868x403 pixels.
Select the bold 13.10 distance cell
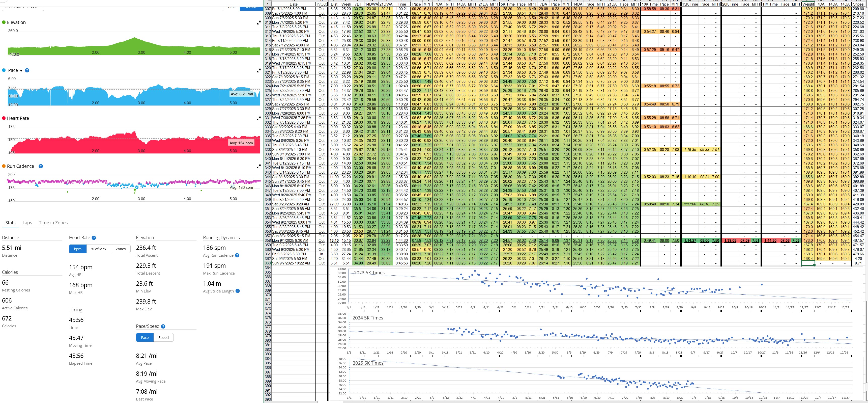[334, 240]
